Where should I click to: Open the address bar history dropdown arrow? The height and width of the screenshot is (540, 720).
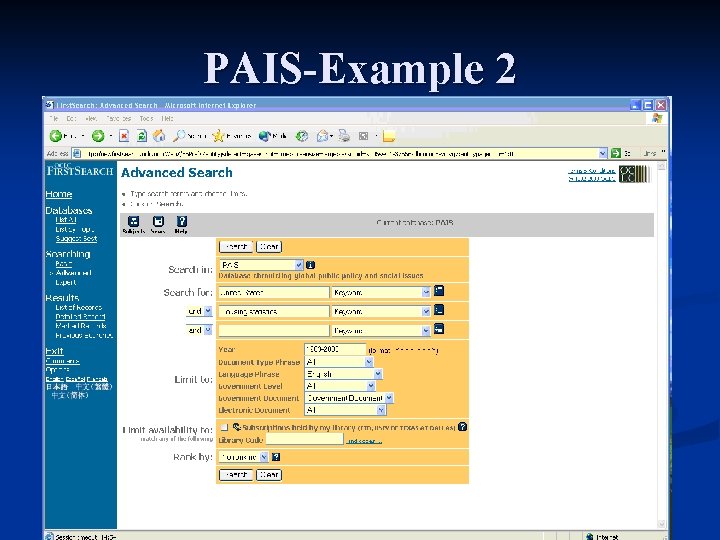[603, 153]
